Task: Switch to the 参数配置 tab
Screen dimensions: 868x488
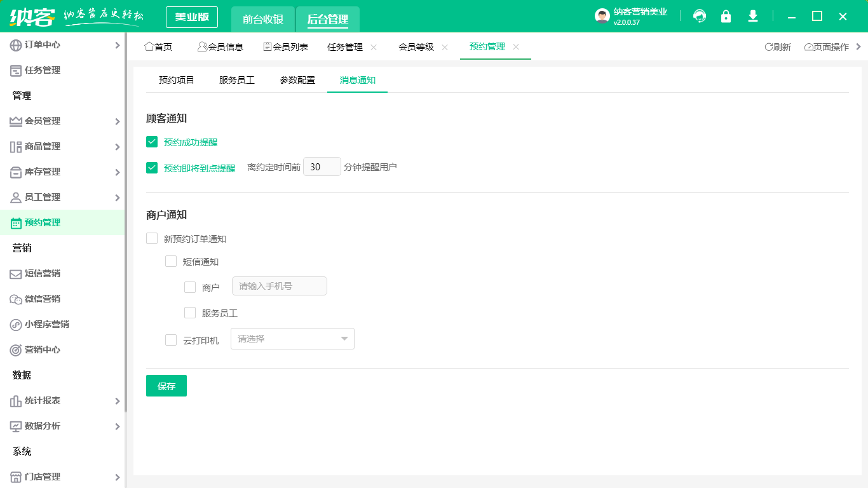Action: tap(296, 80)
